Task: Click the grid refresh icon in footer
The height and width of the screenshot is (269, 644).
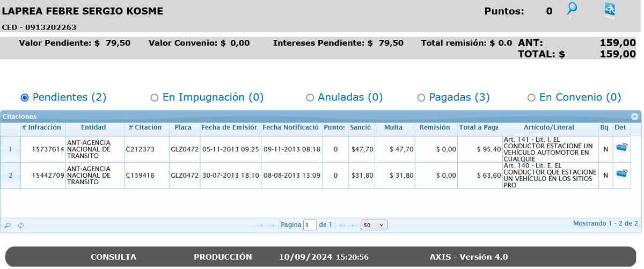Action: (x=20, y=226)
